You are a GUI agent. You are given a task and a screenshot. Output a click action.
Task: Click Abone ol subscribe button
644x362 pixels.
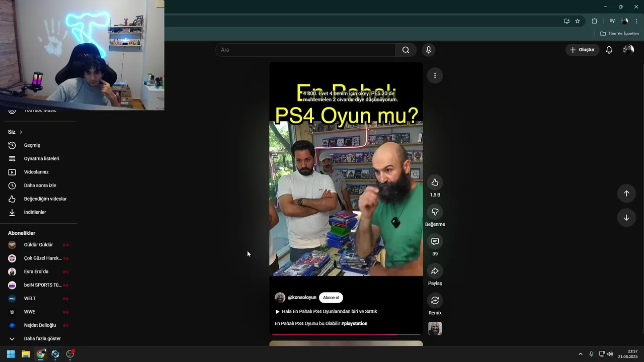coord(331,298)
